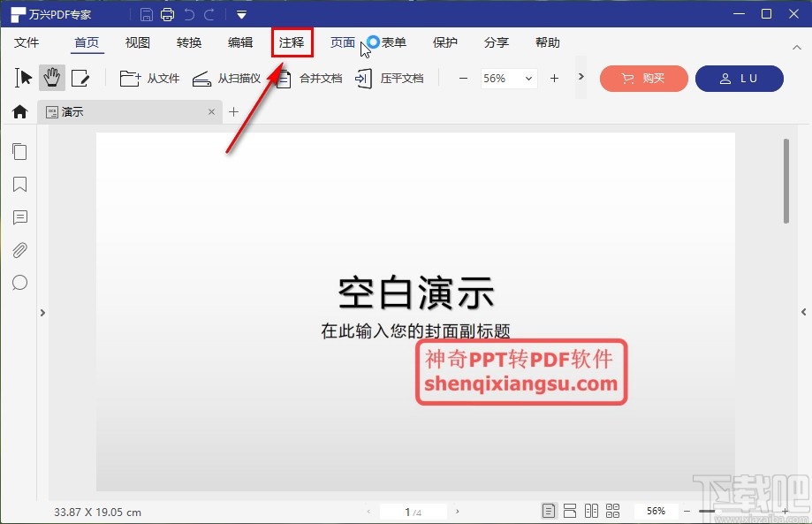812x524 pixels.
Task: Click the home icon beside document tabs
Action: tap(19, 112)
